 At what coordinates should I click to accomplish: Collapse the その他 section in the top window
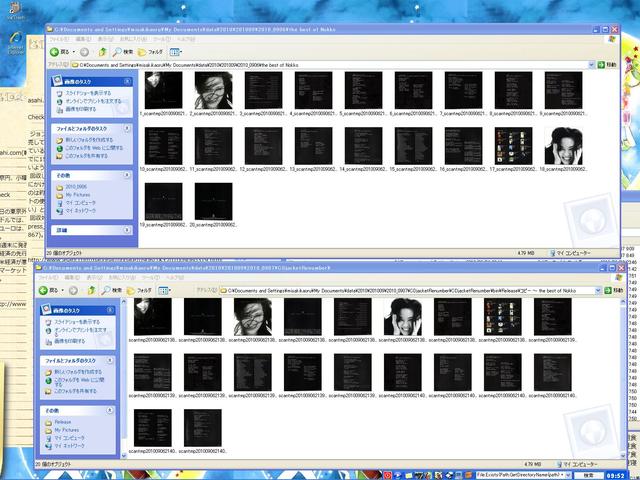[127, 175]
